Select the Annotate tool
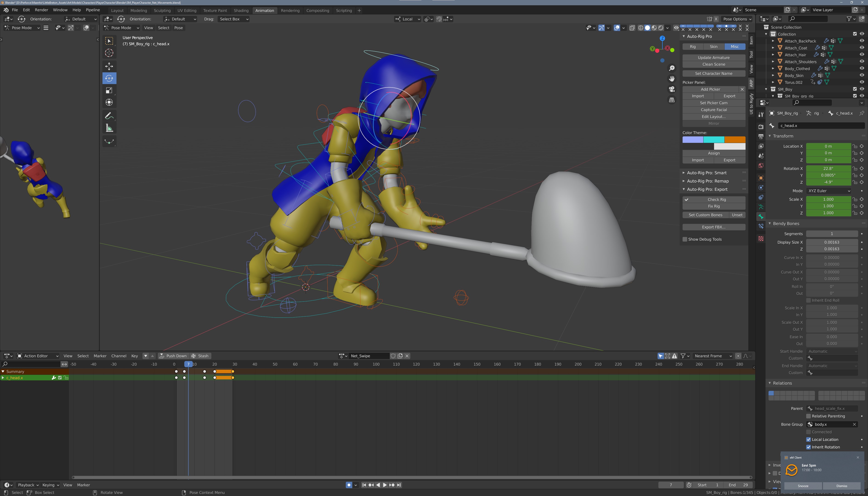This screenshot has height=496, width=868. pos(109,116)
